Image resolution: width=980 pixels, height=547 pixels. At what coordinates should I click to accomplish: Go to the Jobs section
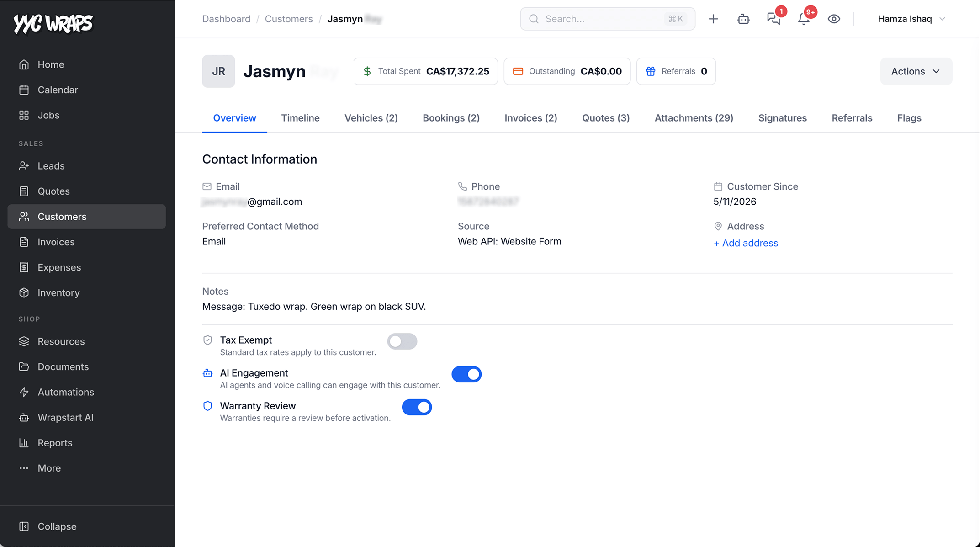point(87,115)
